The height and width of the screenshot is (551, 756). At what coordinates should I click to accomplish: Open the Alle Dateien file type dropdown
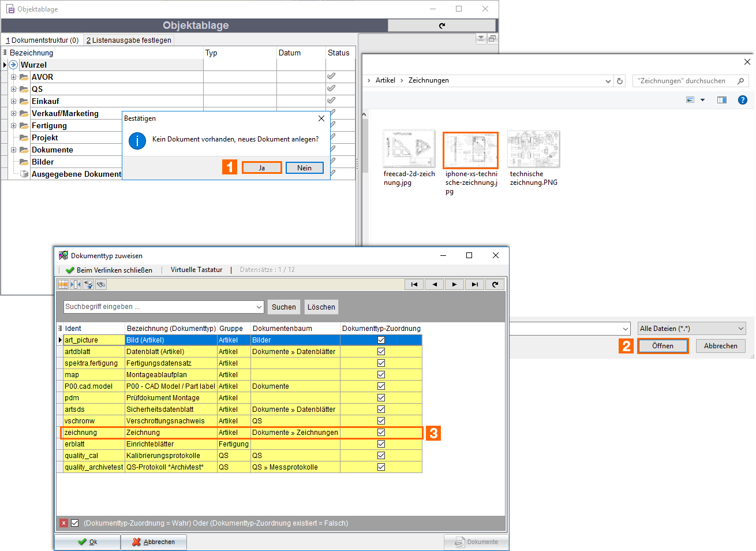pos(741,329)
